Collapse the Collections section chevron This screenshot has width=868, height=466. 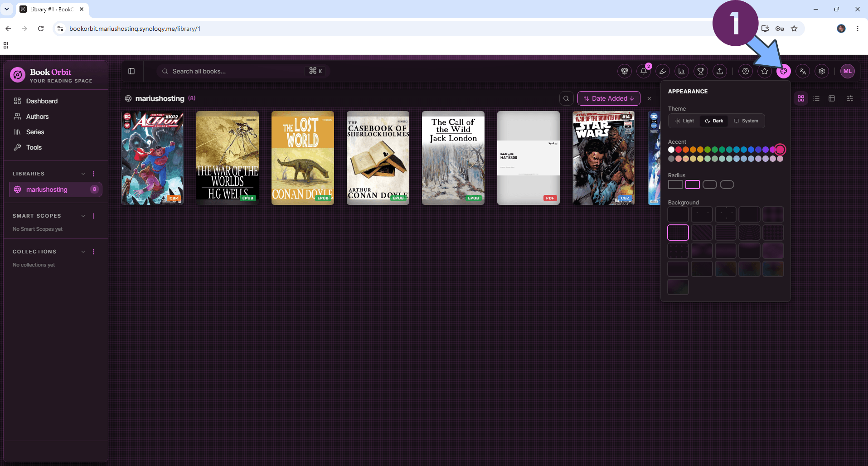pos(83,252)
